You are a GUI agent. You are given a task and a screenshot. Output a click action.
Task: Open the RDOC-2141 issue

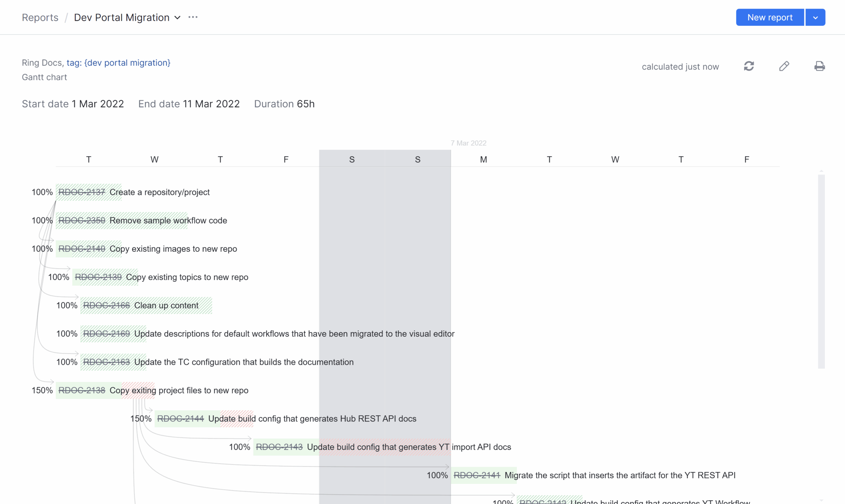click(x=477, y=475)
